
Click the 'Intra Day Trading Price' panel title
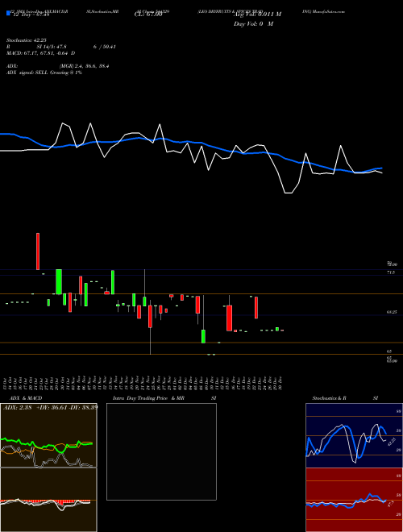141,398
